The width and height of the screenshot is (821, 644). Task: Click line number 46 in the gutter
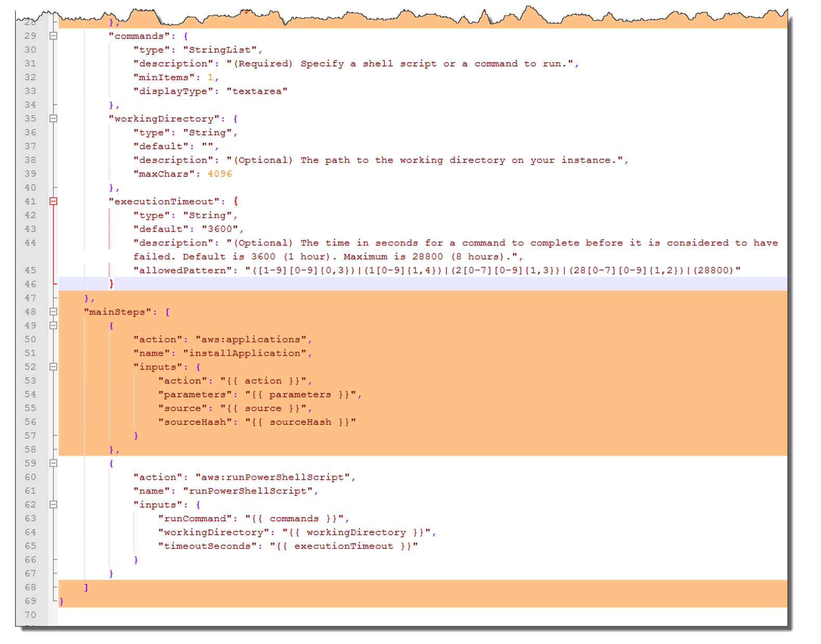click(x=31, y=284)
